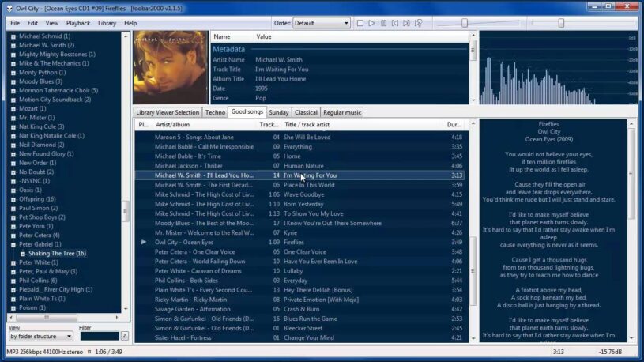
Task: Skip to the previous track
Action: [394, 23]
